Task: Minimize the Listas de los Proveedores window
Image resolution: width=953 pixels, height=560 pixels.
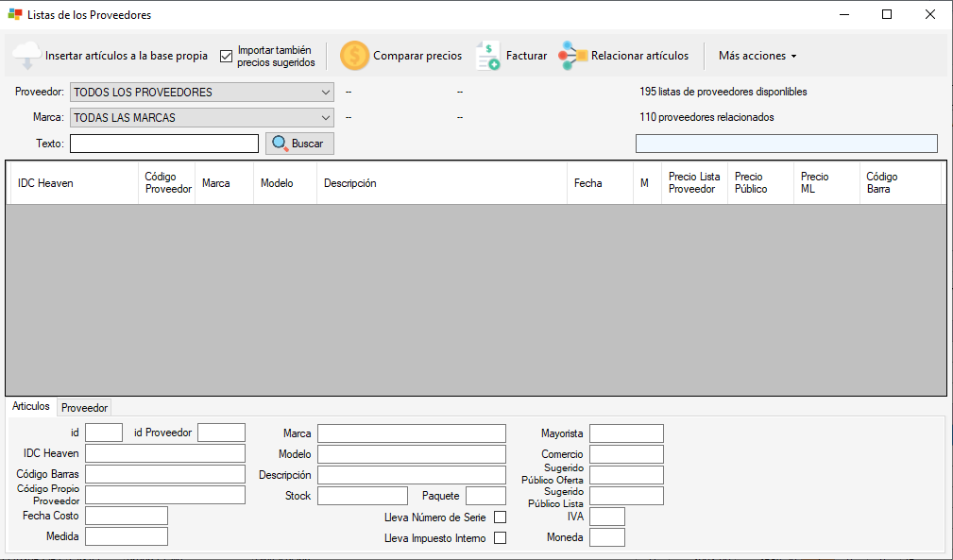Action: [844, 14]
